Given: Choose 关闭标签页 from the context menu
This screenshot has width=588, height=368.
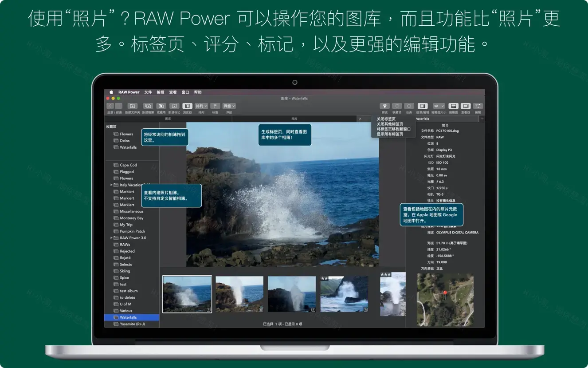Looking at the screenshot, I should point(387,119).
